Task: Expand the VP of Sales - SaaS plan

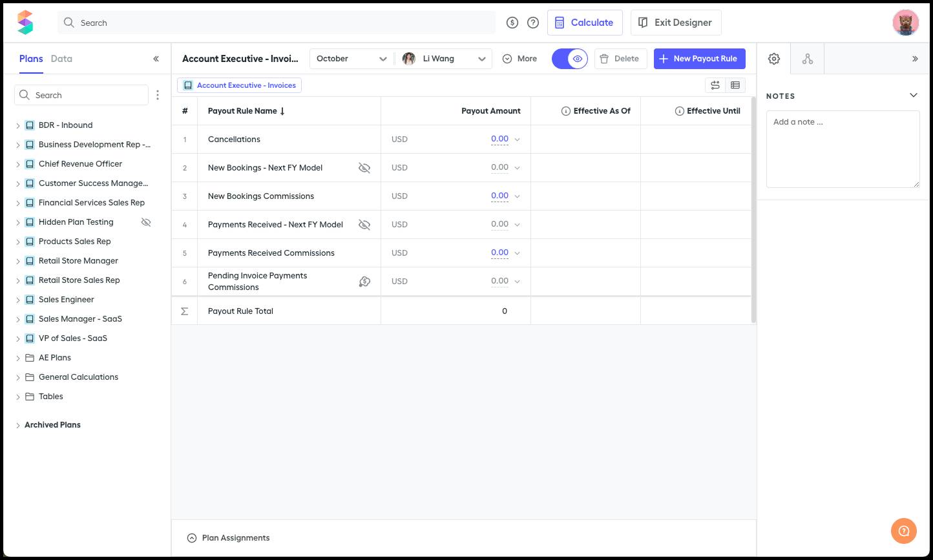Action: tap(18, 338)
